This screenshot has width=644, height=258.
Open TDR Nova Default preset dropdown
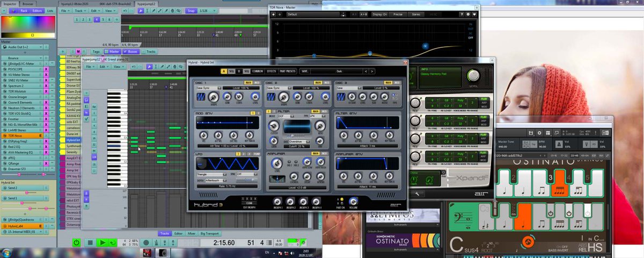pyautogui.click(x=314, y=15)
